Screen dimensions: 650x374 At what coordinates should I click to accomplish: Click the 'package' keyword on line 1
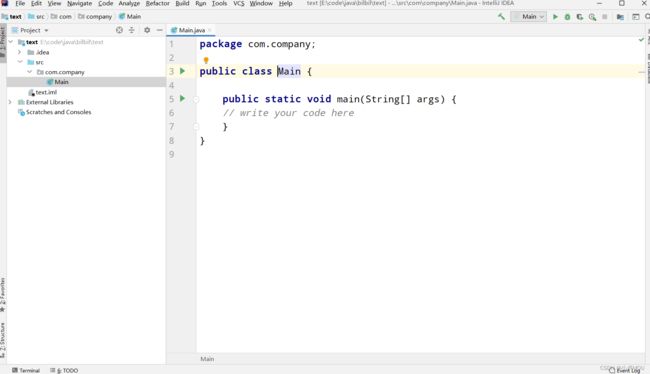click(221, 44)
